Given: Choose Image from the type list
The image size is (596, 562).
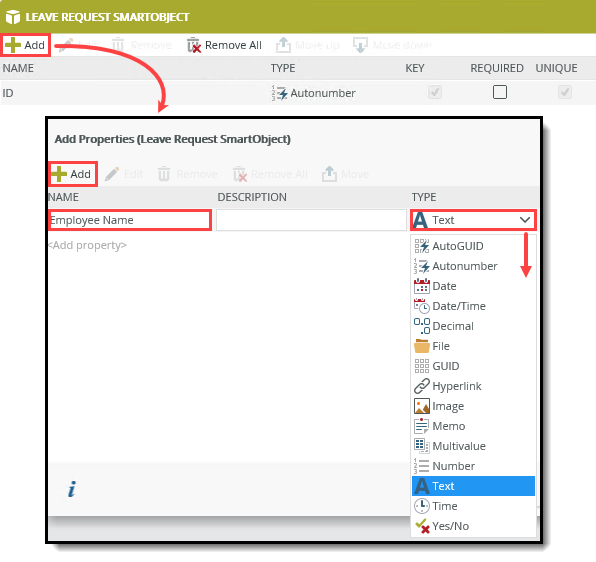Looking at the screenshot, I should 473,406.
